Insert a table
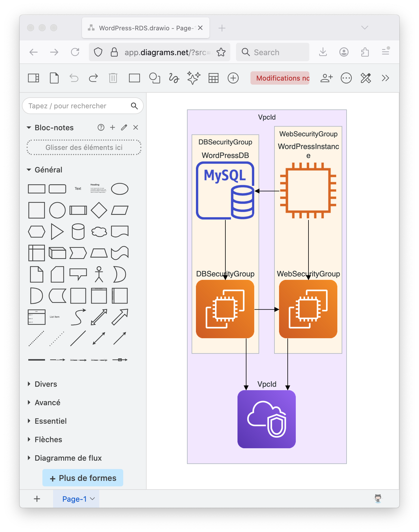 pos(214,78)
